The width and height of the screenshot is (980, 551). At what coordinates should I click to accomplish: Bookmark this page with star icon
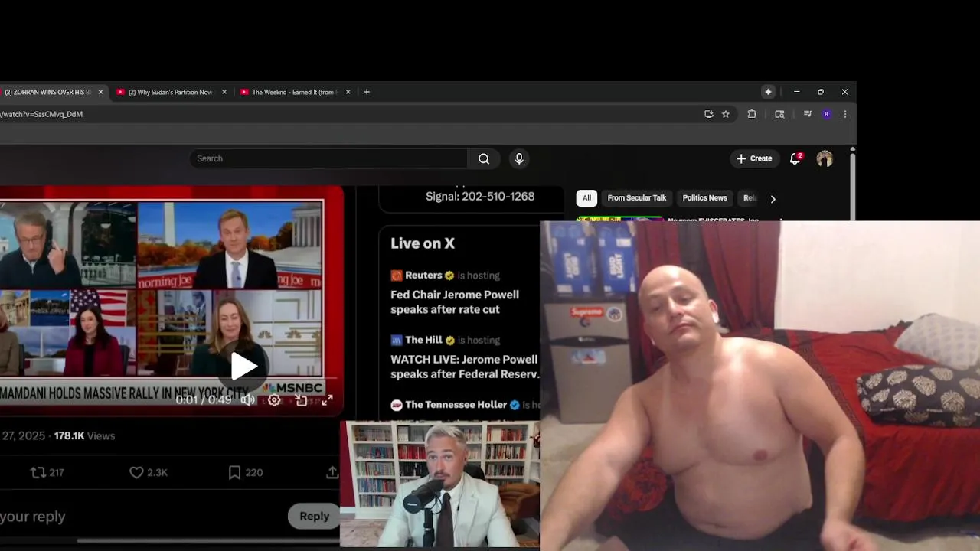point(726,114)
